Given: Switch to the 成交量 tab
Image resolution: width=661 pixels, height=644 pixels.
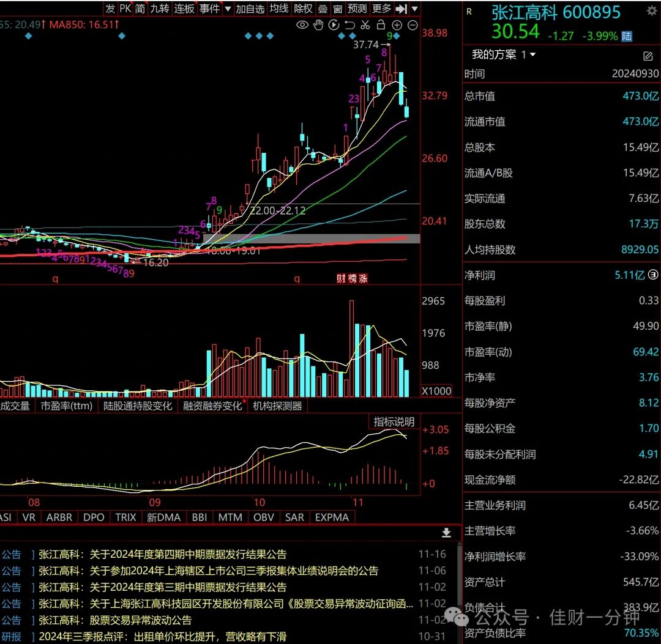Looking at the screenshot, I should [x=15, y=405].
